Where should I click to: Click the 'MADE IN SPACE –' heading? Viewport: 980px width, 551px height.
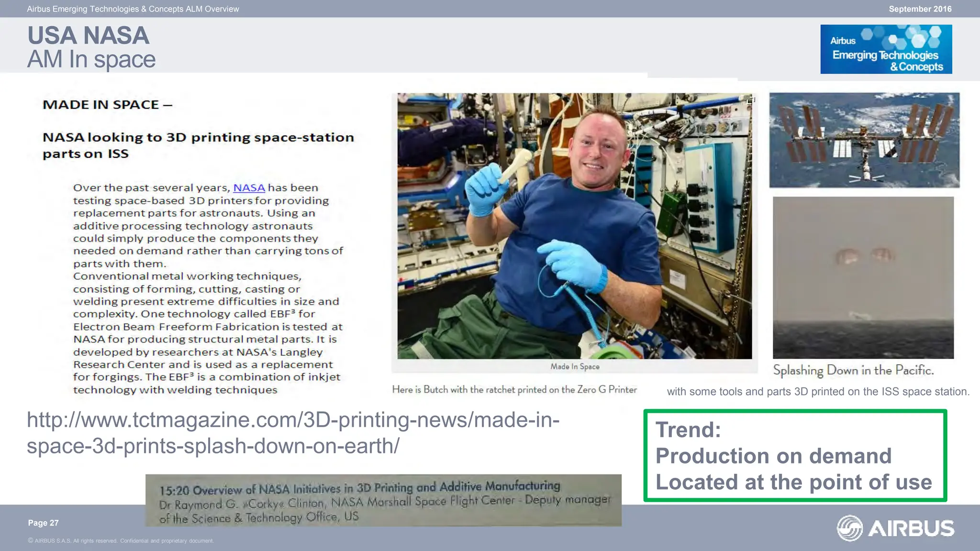tap(108, 105)
